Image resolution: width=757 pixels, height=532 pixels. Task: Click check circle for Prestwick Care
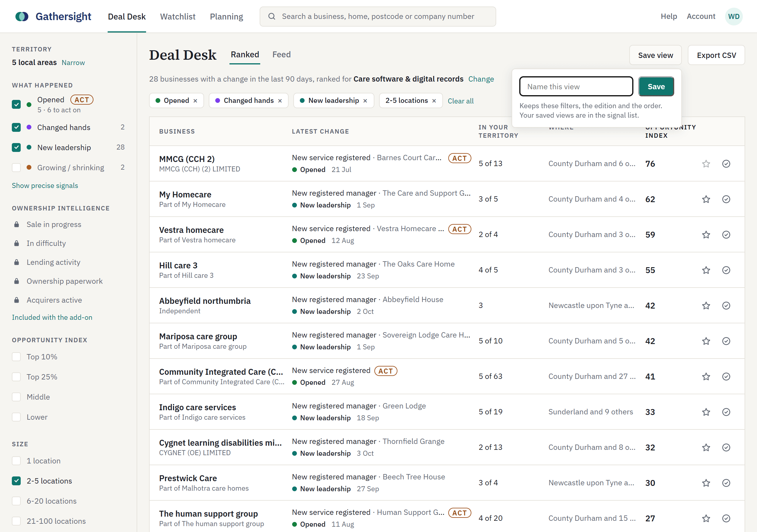(x=726, y=483)
